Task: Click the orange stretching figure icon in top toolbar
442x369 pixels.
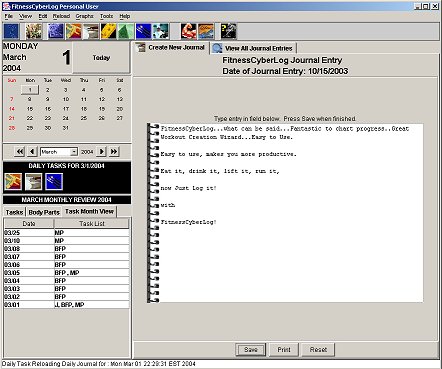Action: point(73,31)
